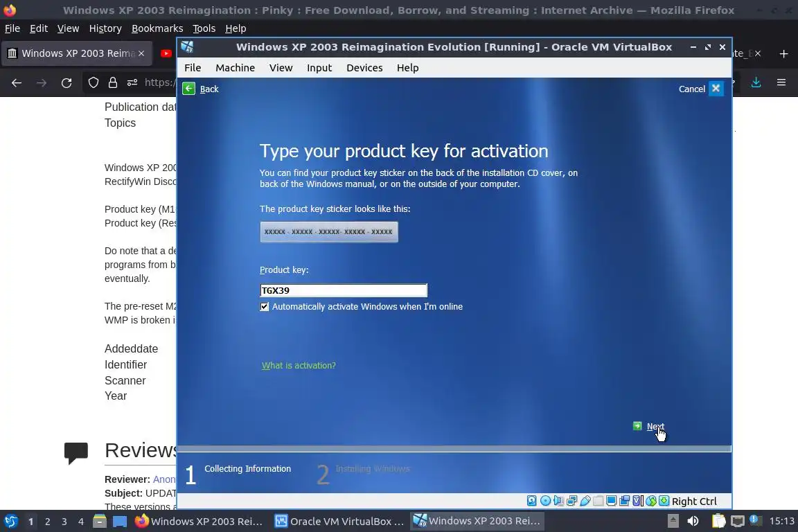
Task: Click the Product key text field
Action: (x=344, y=290)
